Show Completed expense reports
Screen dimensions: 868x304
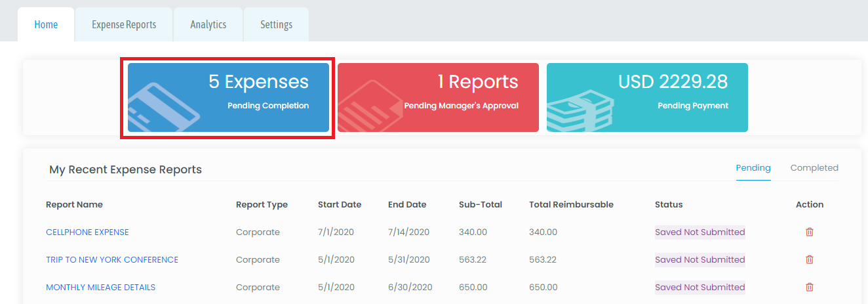(x=814, y=168)
